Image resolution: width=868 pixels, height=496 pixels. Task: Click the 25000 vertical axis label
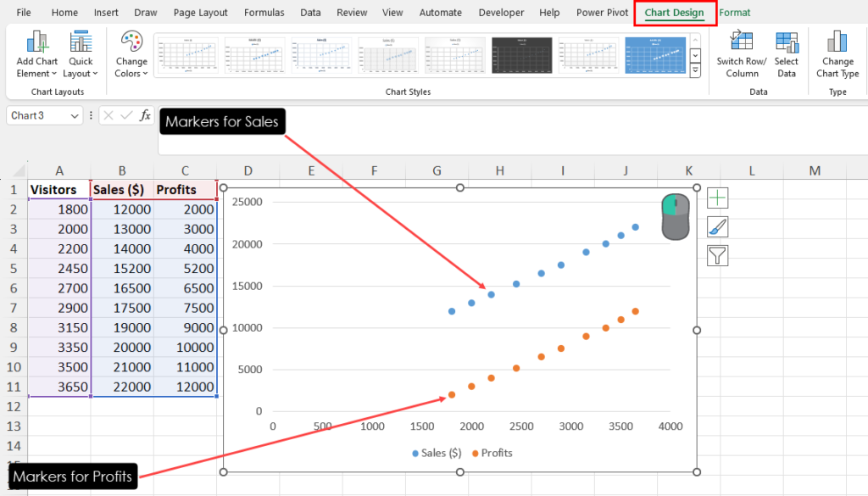tap(247, 202)
